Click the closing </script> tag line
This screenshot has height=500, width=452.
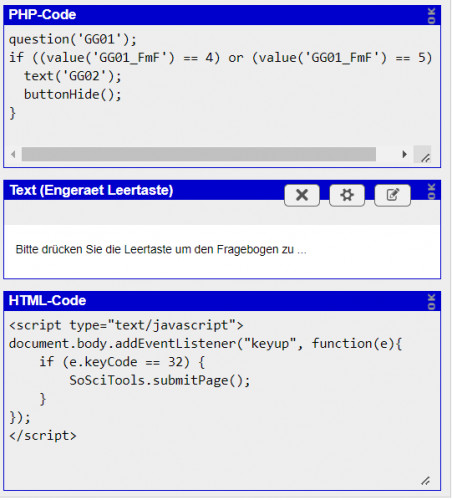43,435
